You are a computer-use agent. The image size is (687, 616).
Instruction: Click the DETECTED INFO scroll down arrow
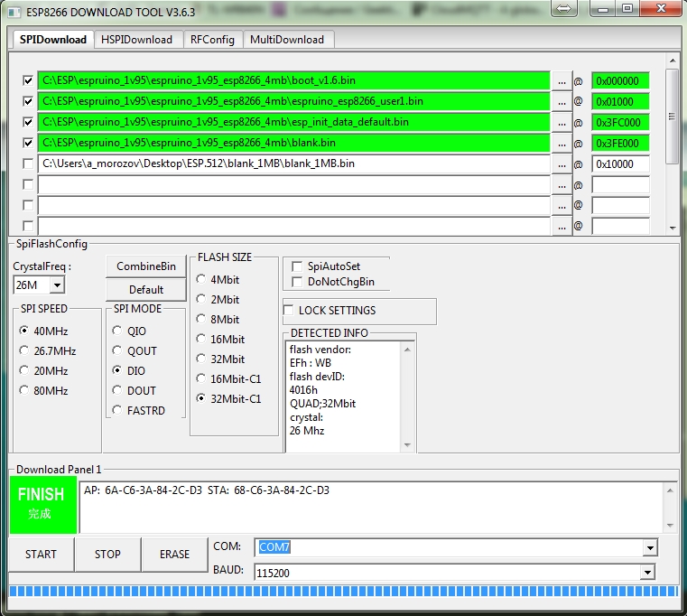(407, 445)
